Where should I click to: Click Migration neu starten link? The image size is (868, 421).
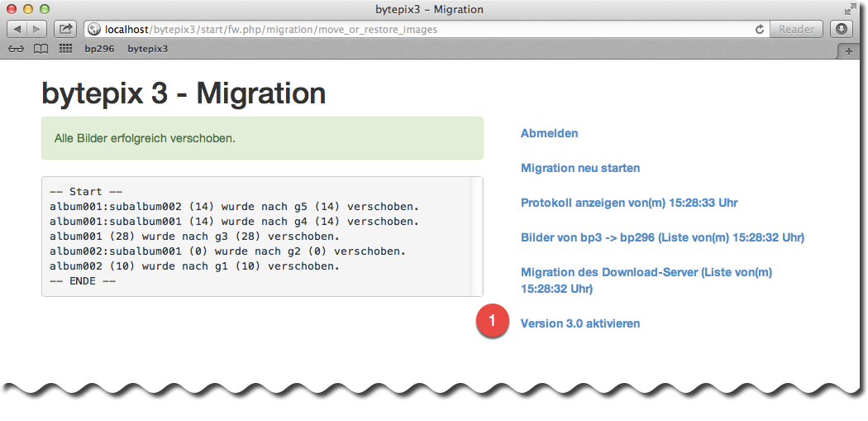[580, 168]
